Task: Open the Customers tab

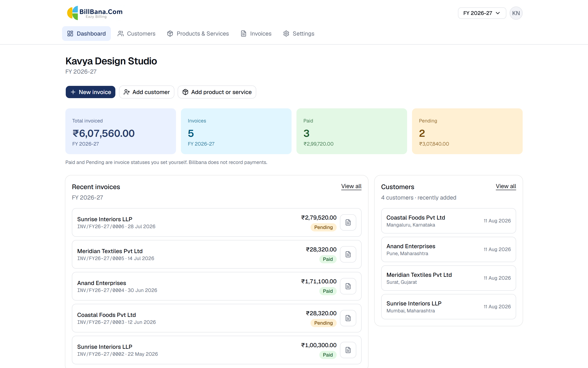Action: tap(136, 34)
